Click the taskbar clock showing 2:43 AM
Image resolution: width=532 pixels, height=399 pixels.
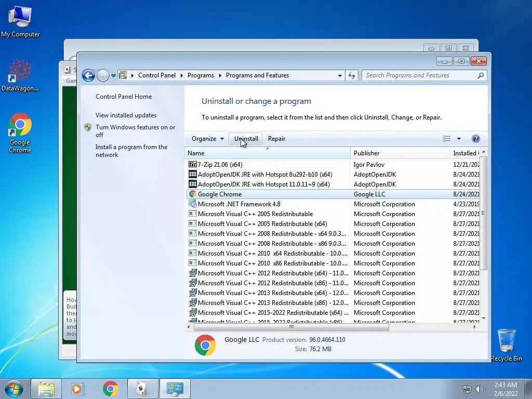[506, 389]
